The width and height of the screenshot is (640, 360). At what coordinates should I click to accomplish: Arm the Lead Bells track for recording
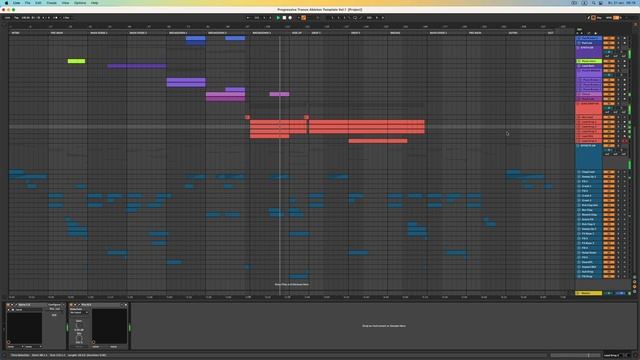pos(624,66)
